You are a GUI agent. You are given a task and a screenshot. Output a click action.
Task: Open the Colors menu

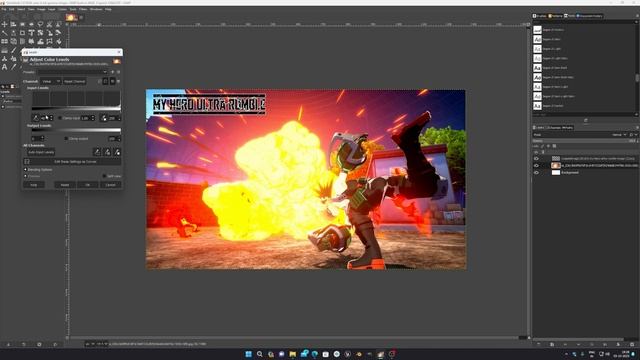point(62,9)
